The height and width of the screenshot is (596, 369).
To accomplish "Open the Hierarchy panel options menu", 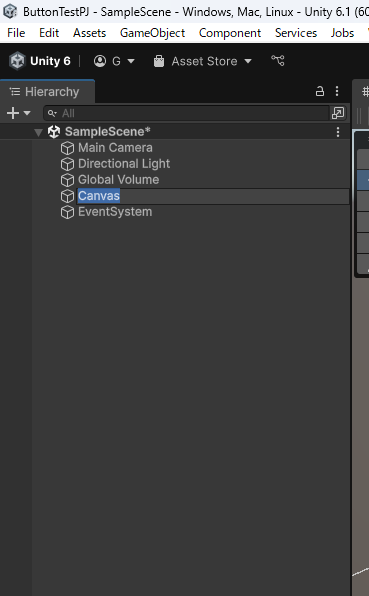I will (337, 91).
